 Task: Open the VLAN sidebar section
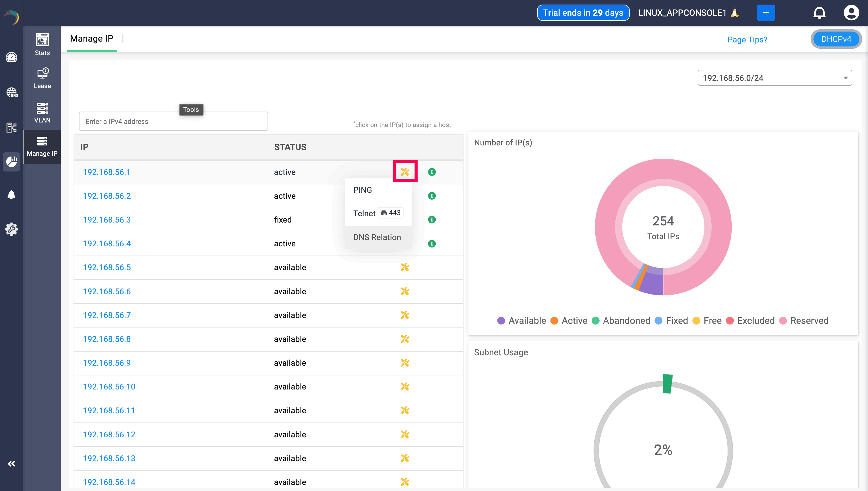[42, 112]
